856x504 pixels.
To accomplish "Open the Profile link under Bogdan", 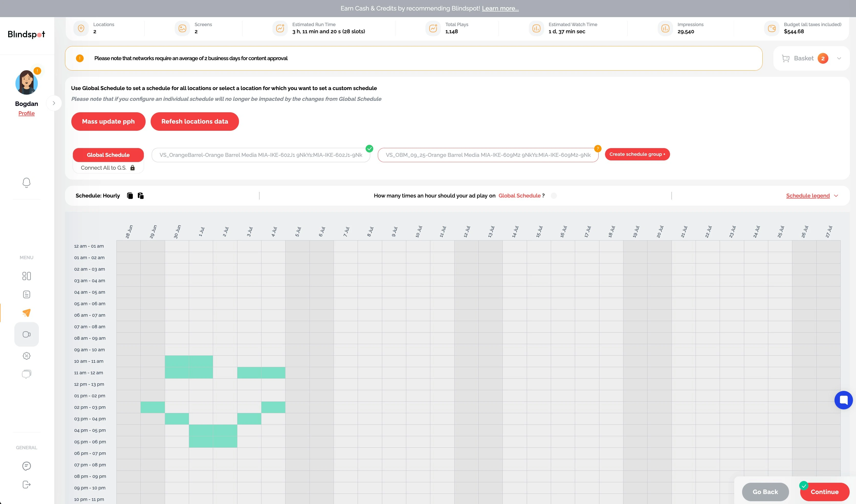I will (x=27, y=113).
